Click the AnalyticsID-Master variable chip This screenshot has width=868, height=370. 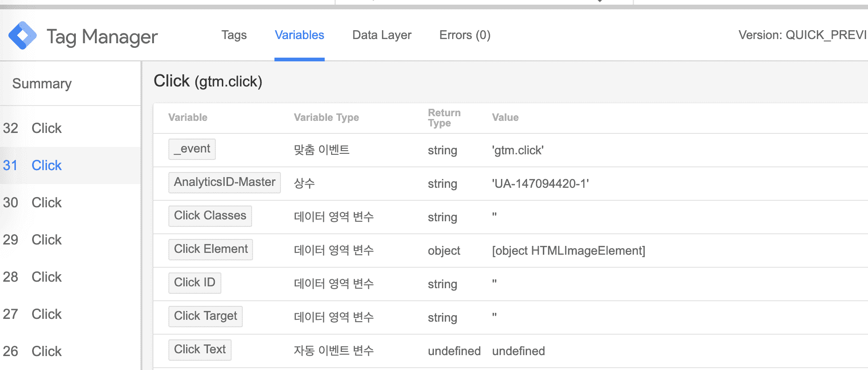coord(224,182)
